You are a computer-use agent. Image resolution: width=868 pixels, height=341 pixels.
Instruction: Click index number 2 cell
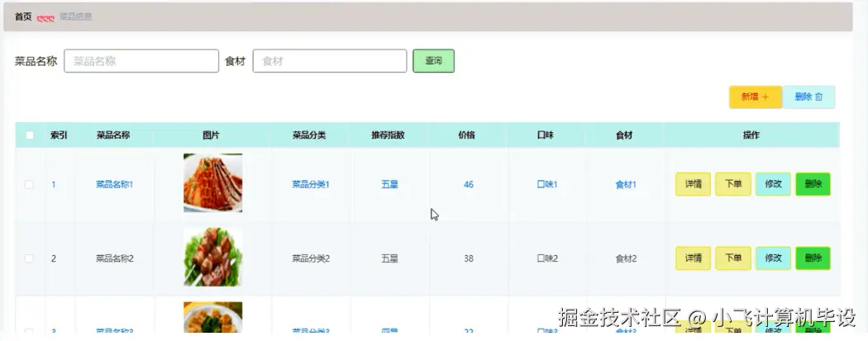(54, 258)
